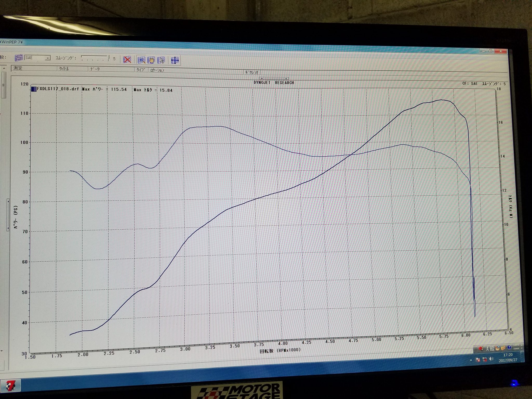Click the red IME alert icon

tap(480, 349)
